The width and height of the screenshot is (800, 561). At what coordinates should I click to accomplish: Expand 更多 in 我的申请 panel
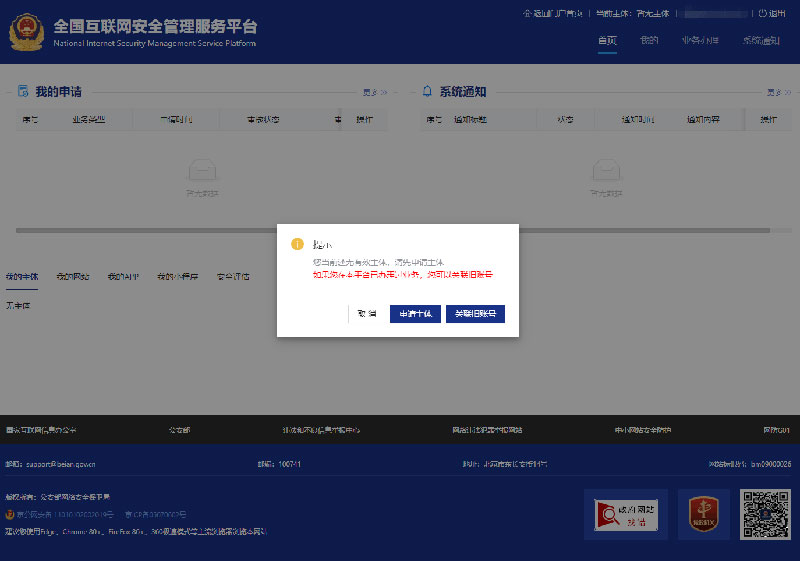click(374, 92)
